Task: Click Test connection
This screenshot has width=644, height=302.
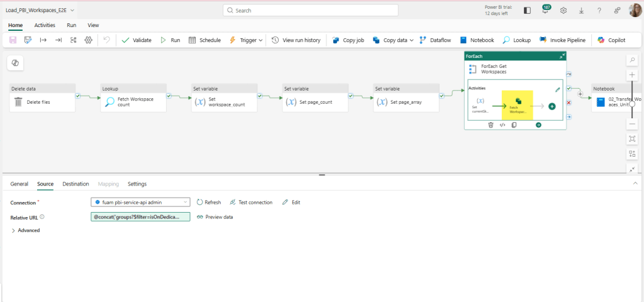Action: (251, 202)
